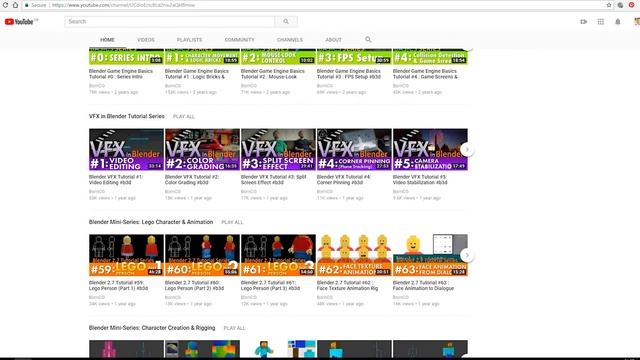
Task: Open thumbnail #0: Series Intro
Action: (x=126, y=56)
